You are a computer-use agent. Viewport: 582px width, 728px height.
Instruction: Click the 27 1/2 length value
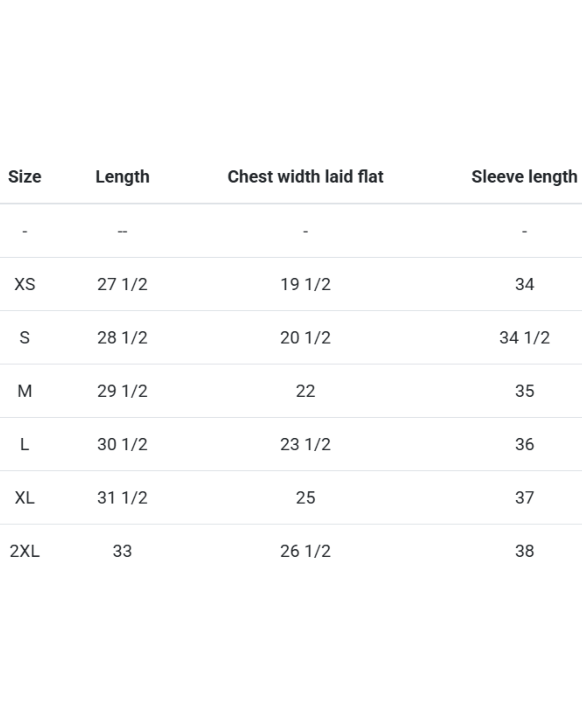point(122,284)
